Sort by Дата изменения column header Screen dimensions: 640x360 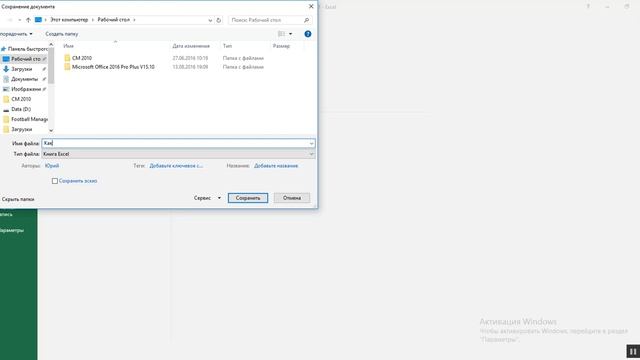click(191, 46)
